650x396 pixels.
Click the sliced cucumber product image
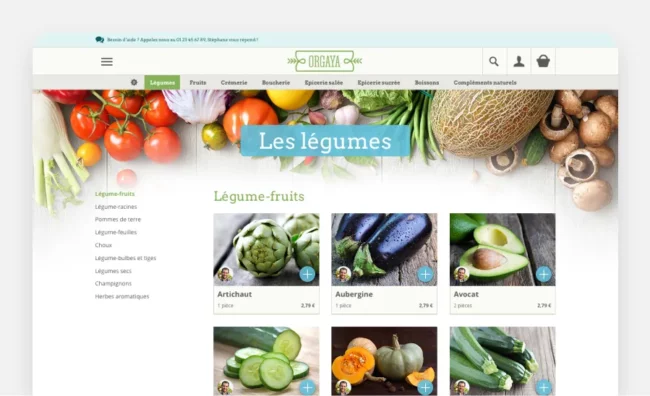(x=266, y=361)
